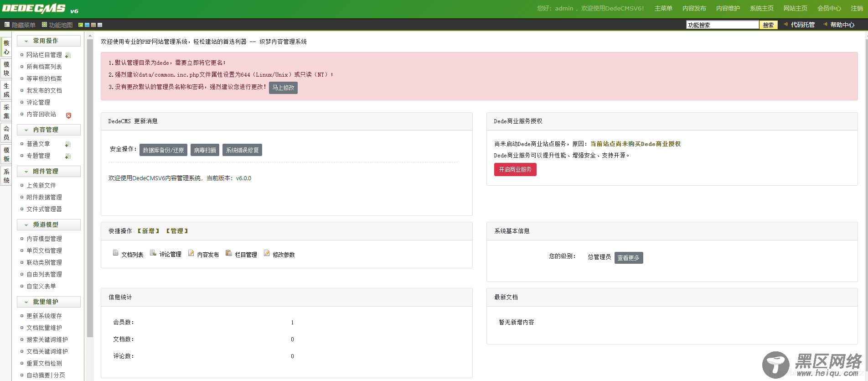Image resolution: width=868 pixels, height=381 pixels.
Task: Open 搜索关键词维护 in the sidebar
Action: (x=47, y=339)
